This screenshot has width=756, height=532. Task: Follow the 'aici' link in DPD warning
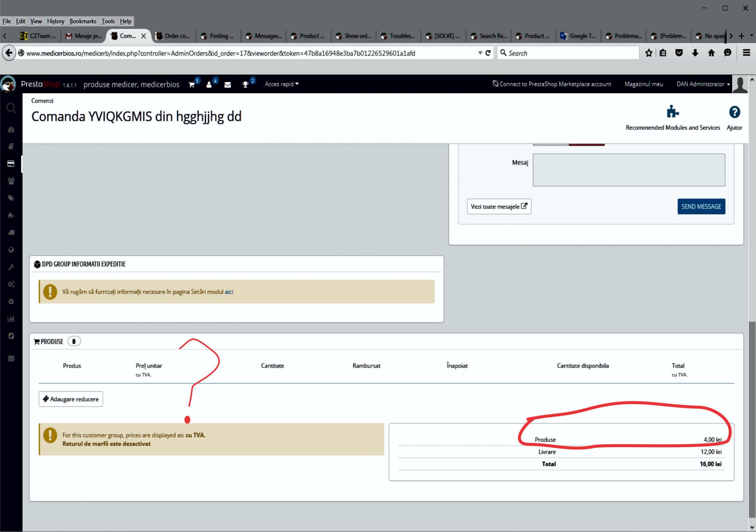click(229, 292)
